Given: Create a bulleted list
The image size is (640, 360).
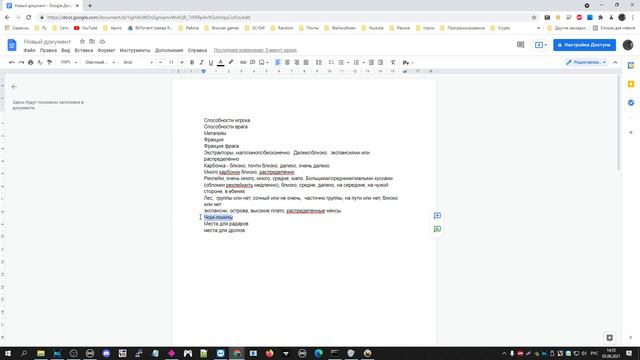Looking at the screenshot, I should click(x=341, y=62).
